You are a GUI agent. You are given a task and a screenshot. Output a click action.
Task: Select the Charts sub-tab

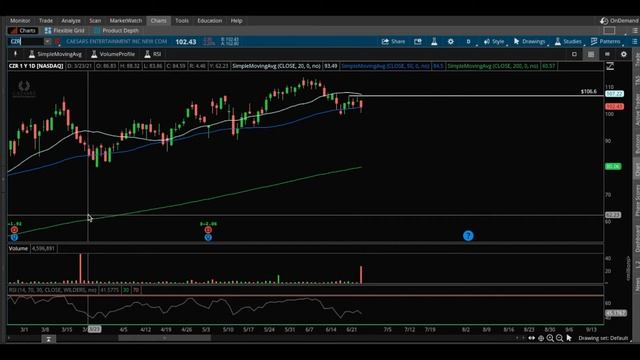[x=23, y=31]
